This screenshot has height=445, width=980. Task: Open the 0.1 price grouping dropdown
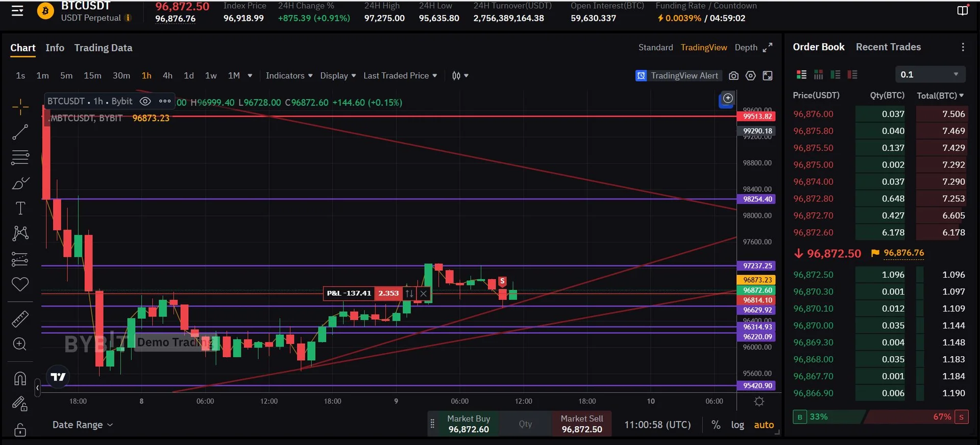pos(930,75)
